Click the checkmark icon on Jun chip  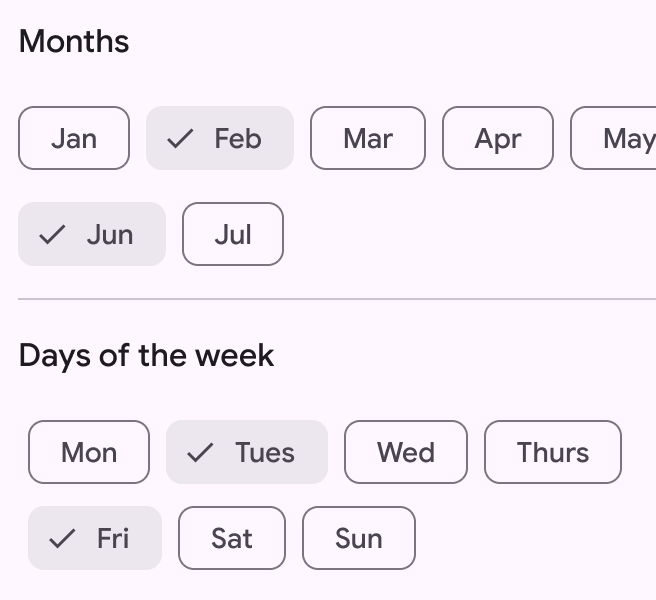(52, 235)
